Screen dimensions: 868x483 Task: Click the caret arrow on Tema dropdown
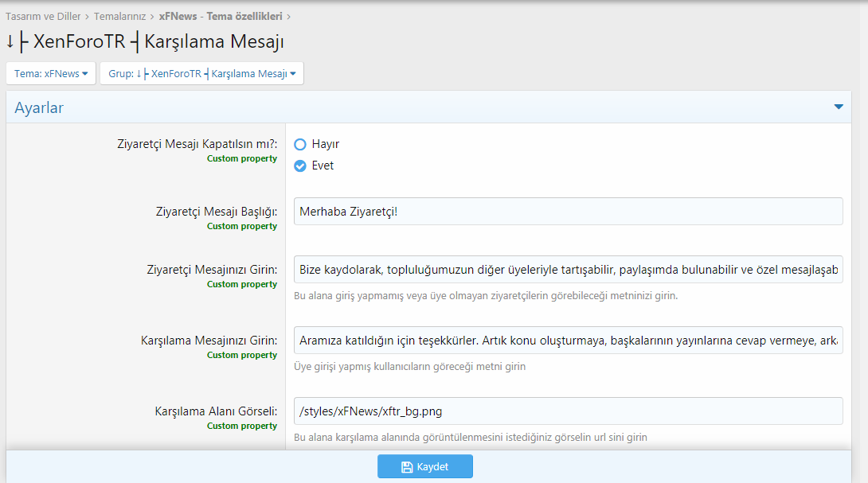[x=84, y=73]
